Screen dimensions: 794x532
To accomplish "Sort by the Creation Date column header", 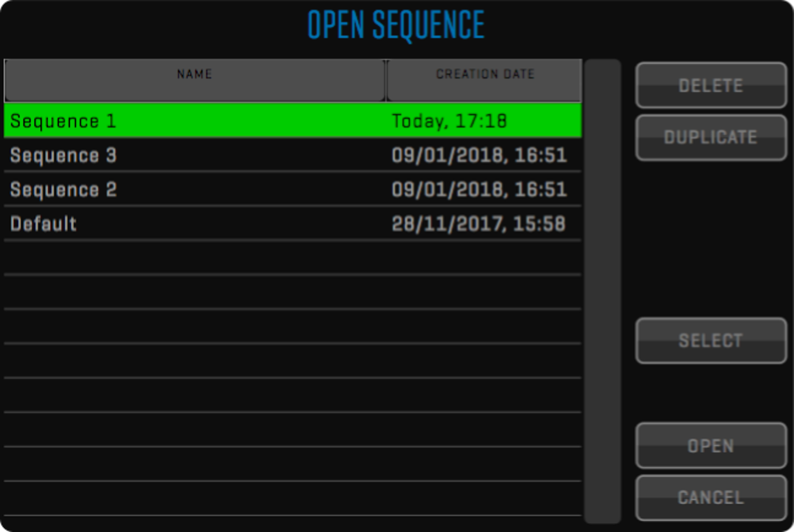I will [485, 74].
